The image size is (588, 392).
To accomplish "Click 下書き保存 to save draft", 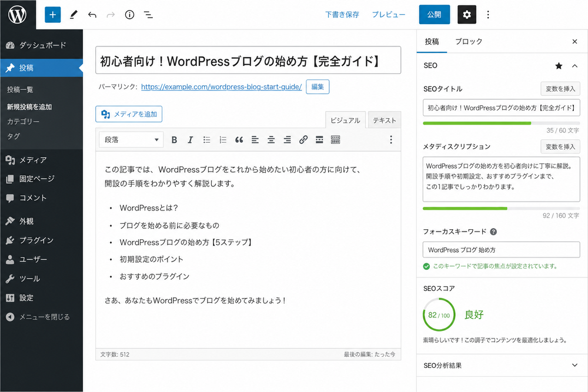I will [x=342, y=15].
